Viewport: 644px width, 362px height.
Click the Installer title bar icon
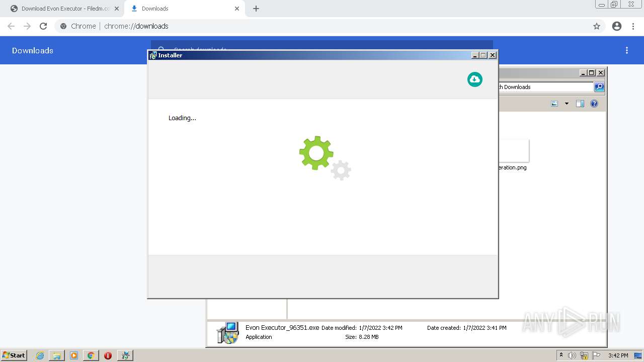tap(153, 55)
